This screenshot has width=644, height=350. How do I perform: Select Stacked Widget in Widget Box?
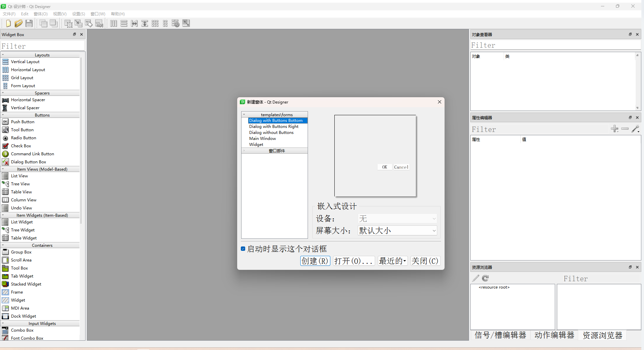click(x=26, y=284)
